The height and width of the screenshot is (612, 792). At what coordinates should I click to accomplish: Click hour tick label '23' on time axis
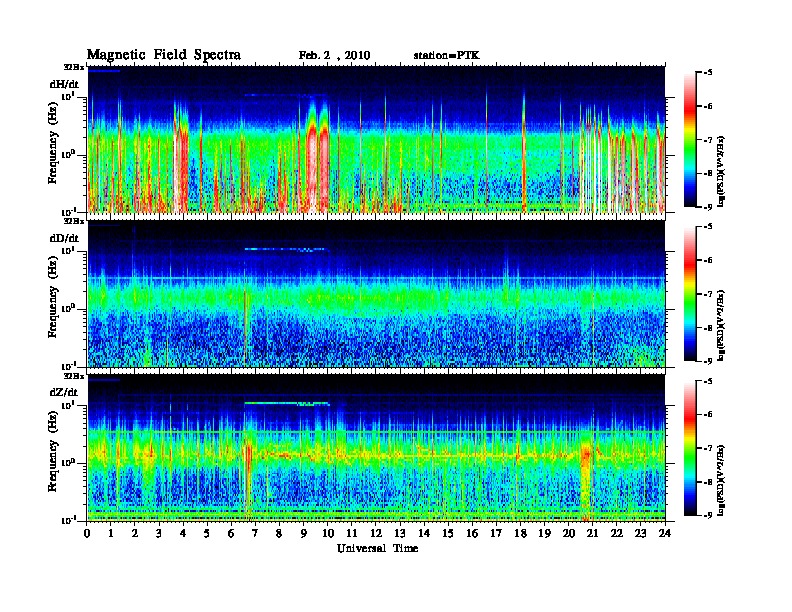click(x=640, y=533)
